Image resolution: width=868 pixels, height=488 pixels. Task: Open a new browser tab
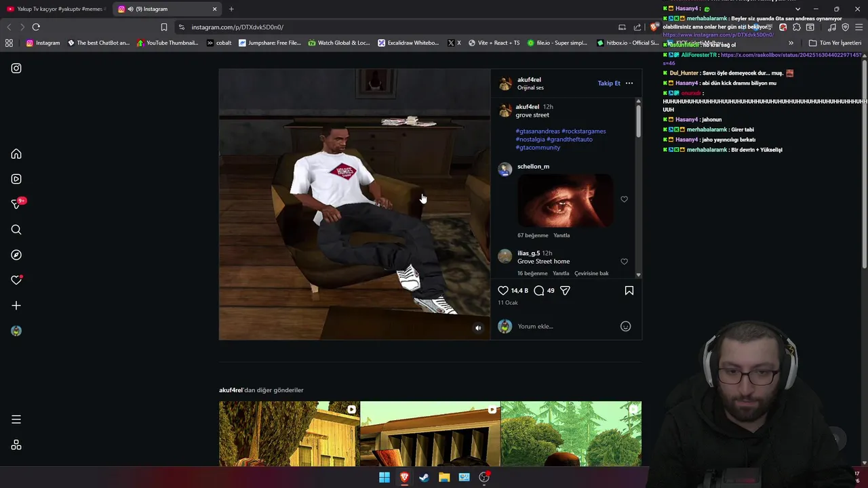pyautogui.click(x=231, y=9)
